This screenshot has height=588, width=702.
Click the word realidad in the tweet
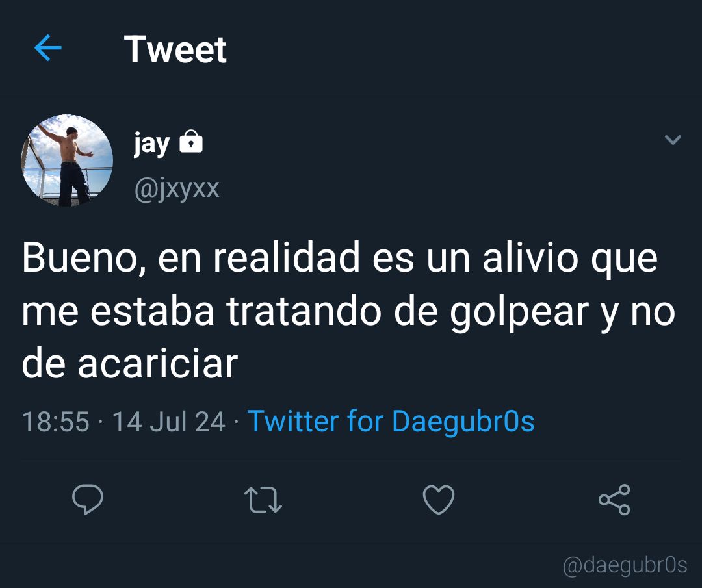(287, 258)
